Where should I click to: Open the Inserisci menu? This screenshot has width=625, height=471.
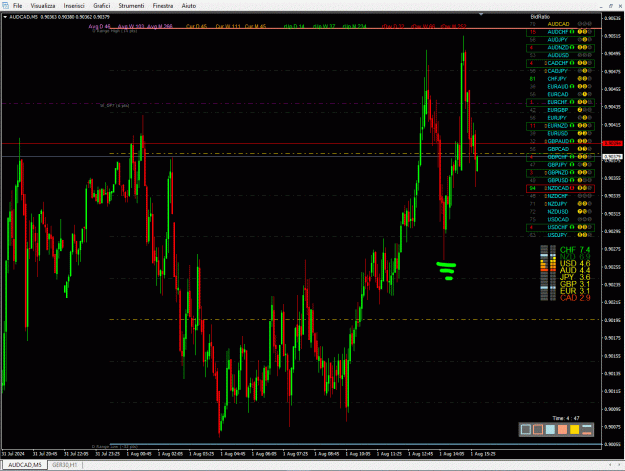click(74, 6)
